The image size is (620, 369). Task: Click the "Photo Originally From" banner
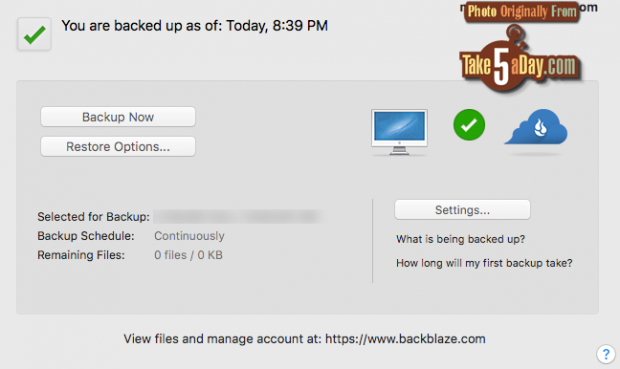tap(522, 11)
